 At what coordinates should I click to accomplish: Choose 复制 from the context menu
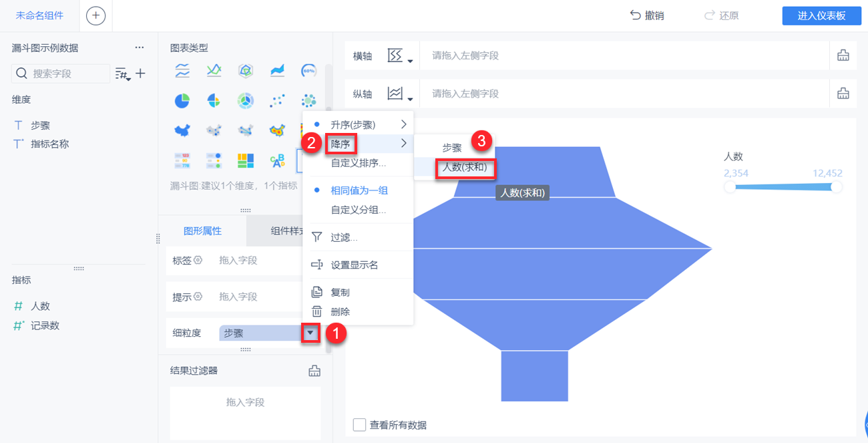[x=359, y=293]
